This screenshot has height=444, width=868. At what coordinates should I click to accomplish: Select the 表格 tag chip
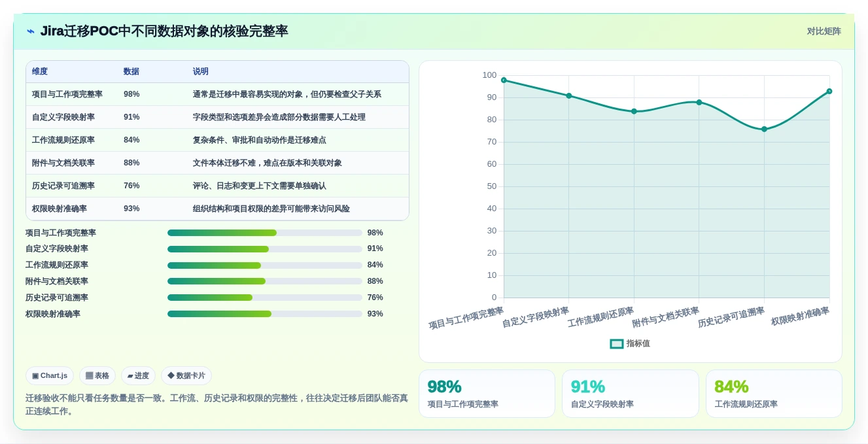97,375
